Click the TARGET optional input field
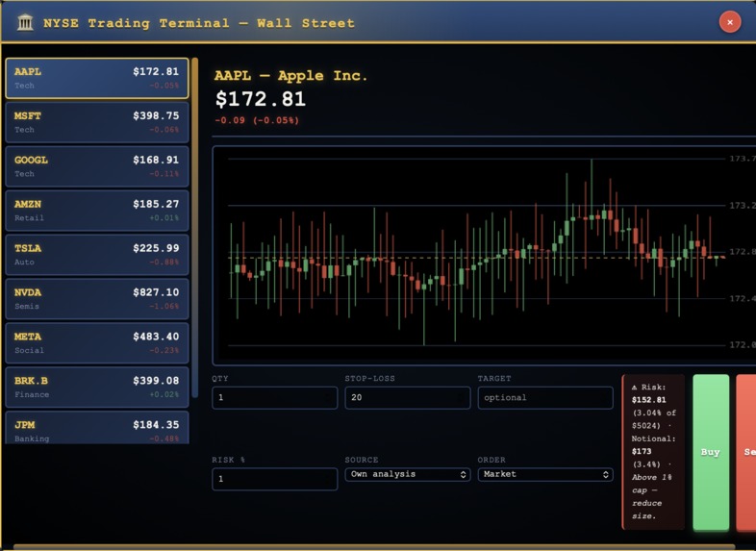Viewport: 756px width, 551px height. coord(545,398)
